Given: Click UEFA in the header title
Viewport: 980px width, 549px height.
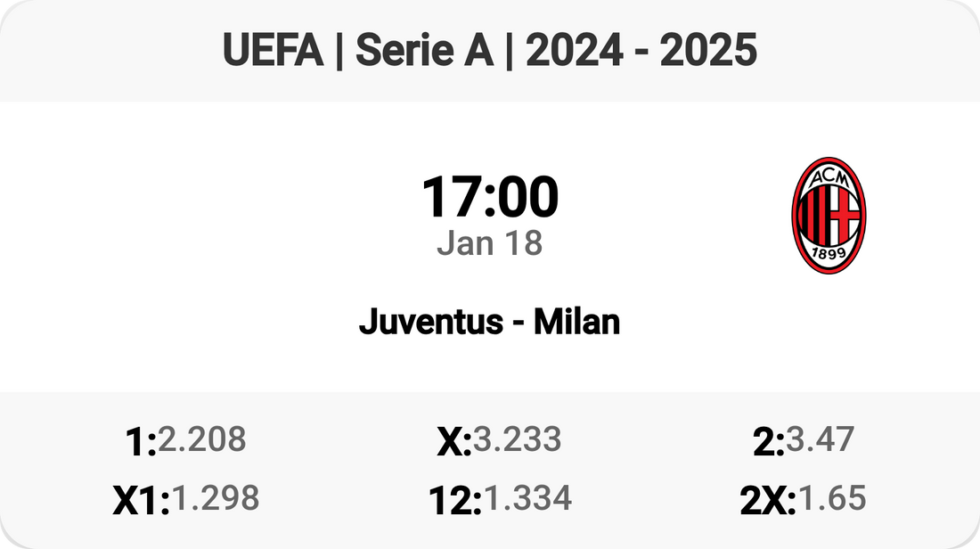Looking at the screenshot, I should (x=273, y=52).
